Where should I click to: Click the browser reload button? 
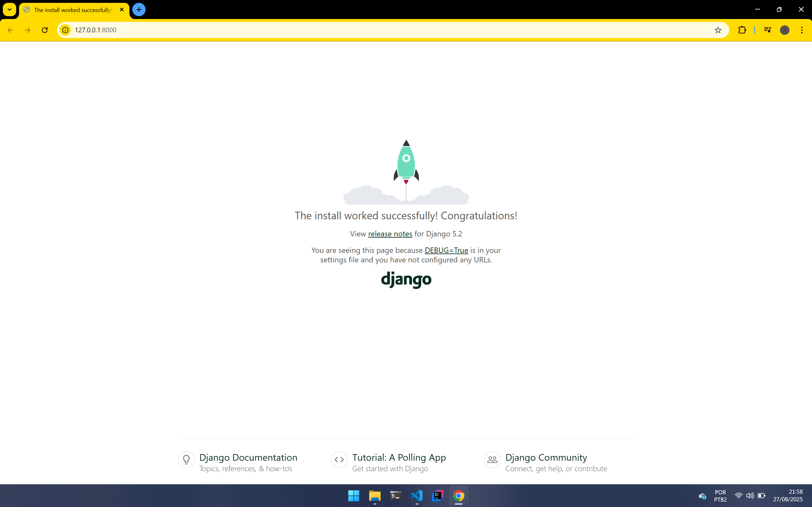tap(45, 30)
